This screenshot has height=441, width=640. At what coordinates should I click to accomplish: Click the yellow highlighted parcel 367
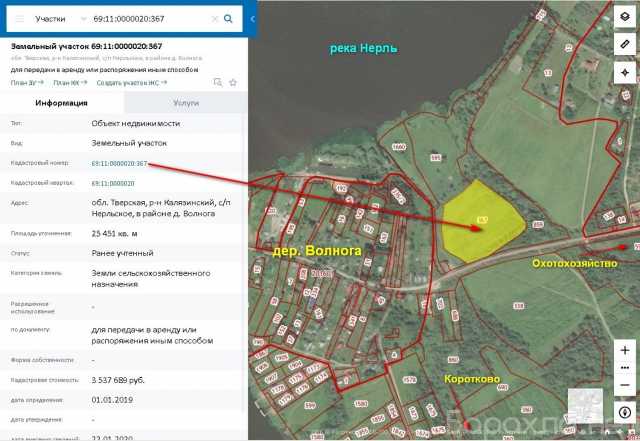(482, 223)
